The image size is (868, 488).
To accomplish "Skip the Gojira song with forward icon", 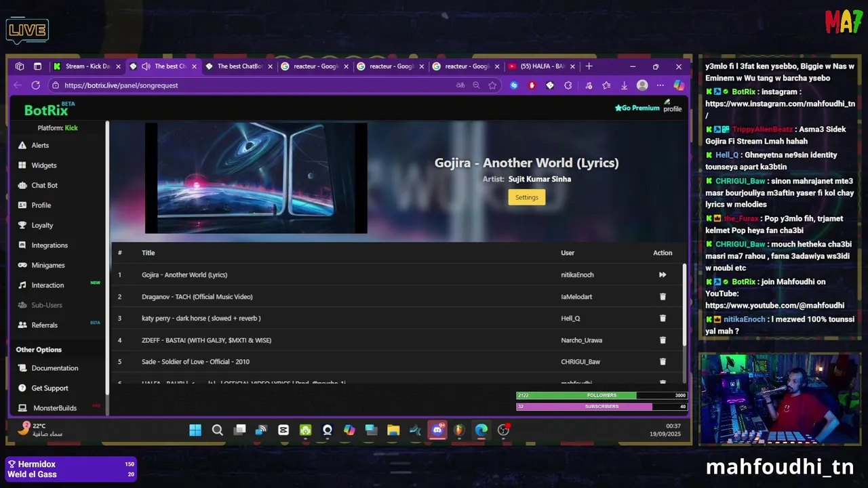I will (663, 274).
